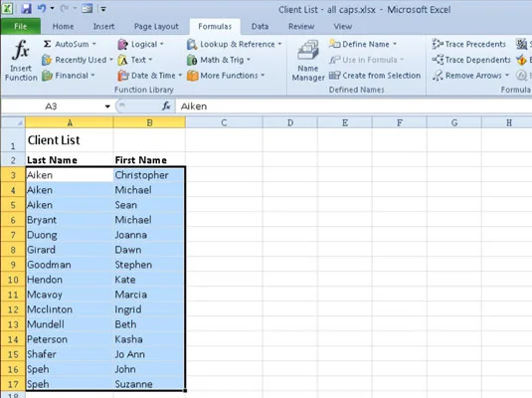The width and height of the screenshot is (532, 398).
Task: Click Trace Dependents icon
Action: pos(438,60)
